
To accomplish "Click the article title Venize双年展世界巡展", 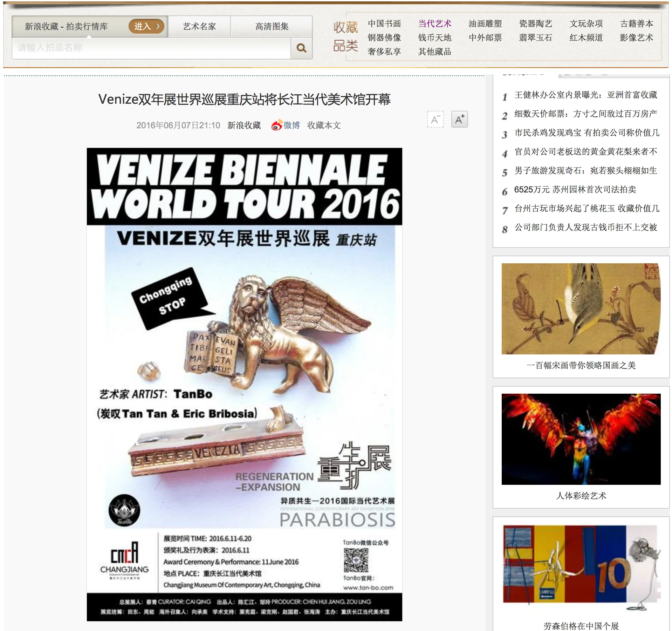I will 245,99.
